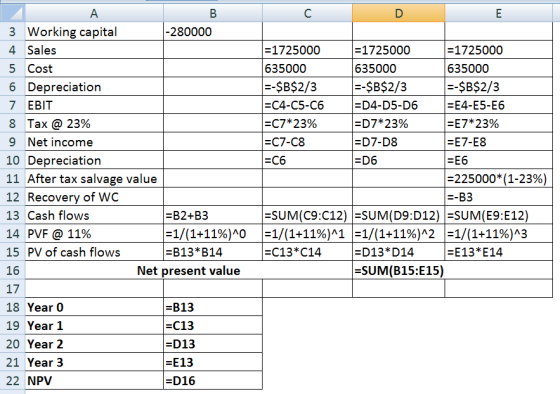560x394 pixels.
Task: Click cell containing -280000
Action: point(213,31)
